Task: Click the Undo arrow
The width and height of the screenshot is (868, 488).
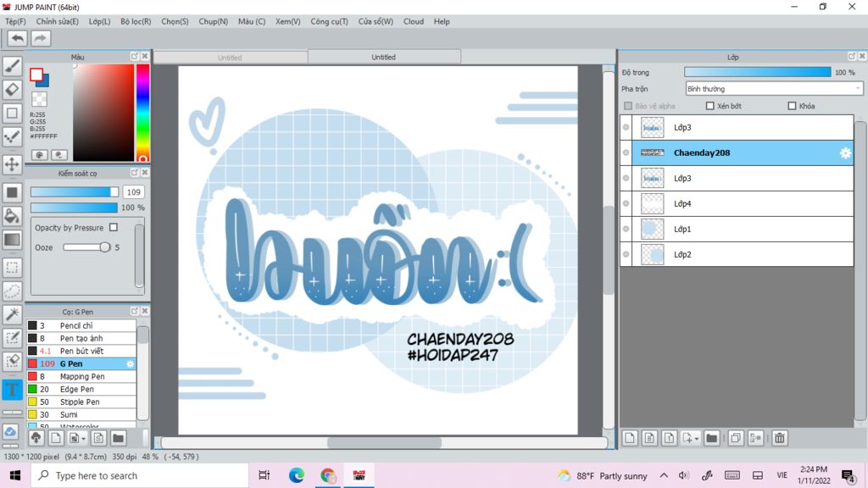Action: pyautogui.click(x=18, y=38)
